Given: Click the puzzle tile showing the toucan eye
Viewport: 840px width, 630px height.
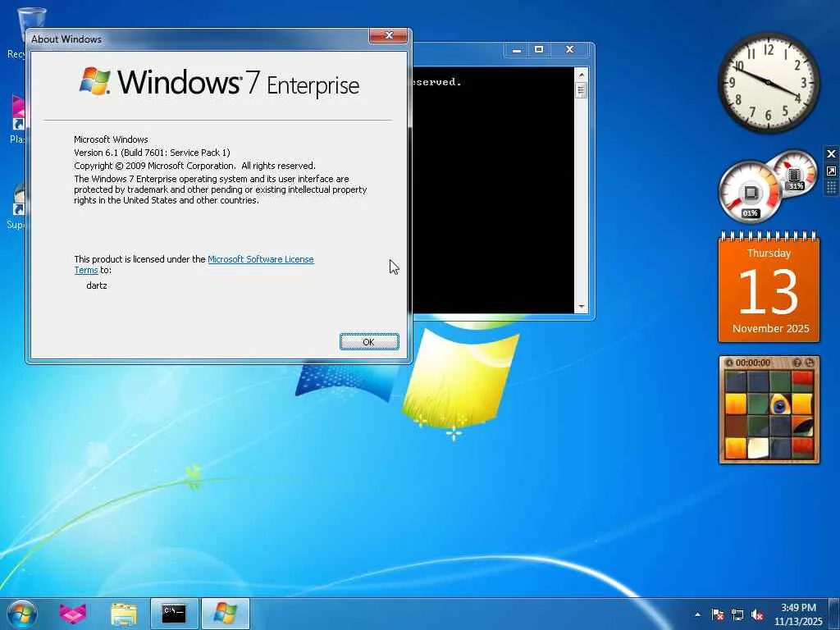Looking at the screenshot, I should point(780,404).
